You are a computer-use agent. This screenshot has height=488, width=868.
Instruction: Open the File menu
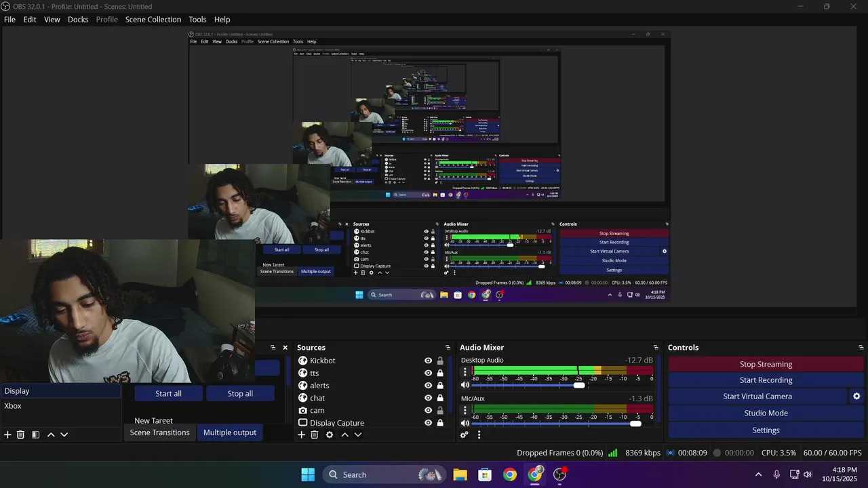[9, 20]
